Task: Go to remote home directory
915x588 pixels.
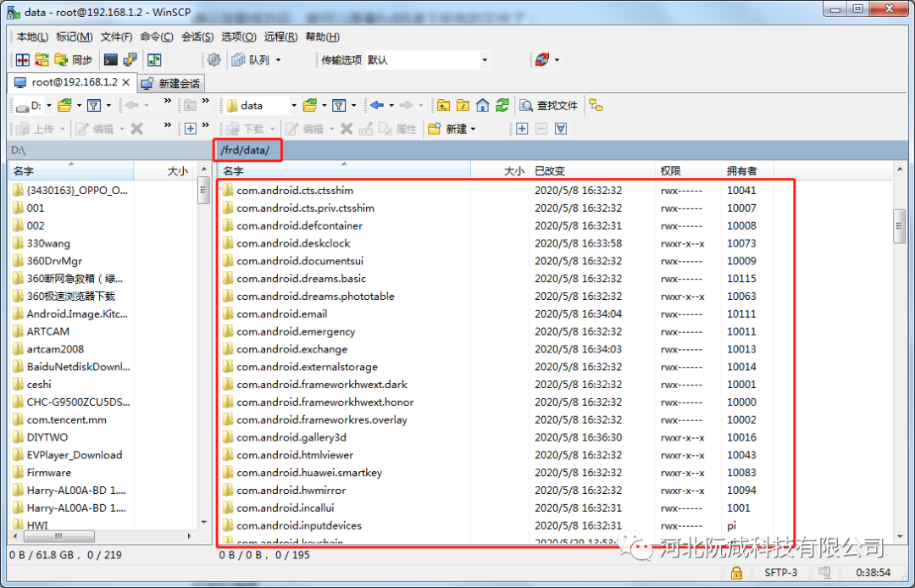Action: [483, 106]
